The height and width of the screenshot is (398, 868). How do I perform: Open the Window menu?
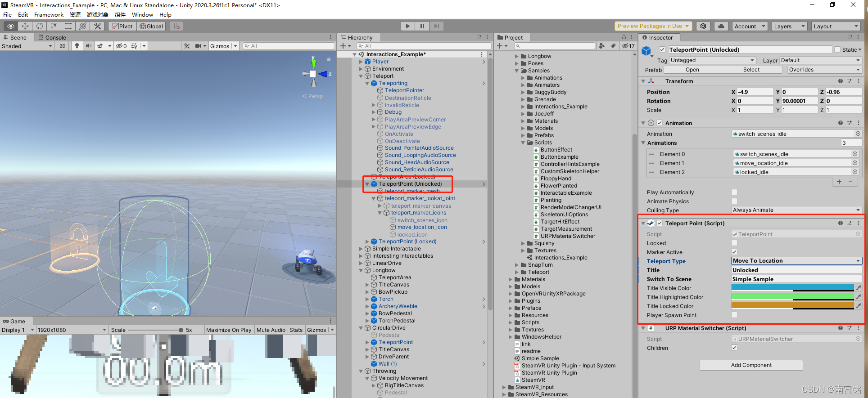click(142, 14)
